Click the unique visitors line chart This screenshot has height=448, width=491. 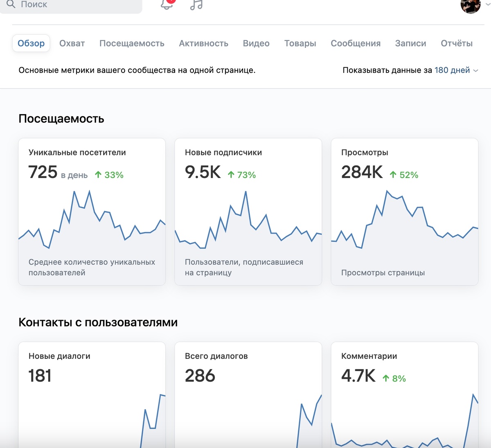92,220
